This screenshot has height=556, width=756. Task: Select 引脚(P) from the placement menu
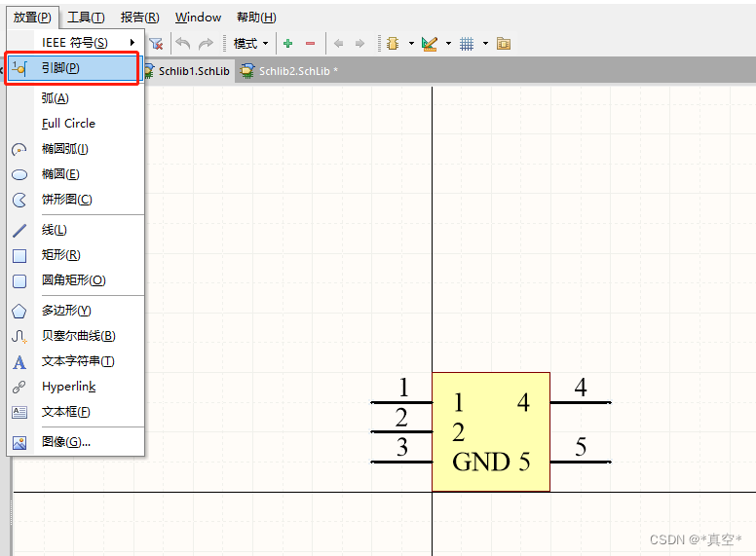click(72, 68)
